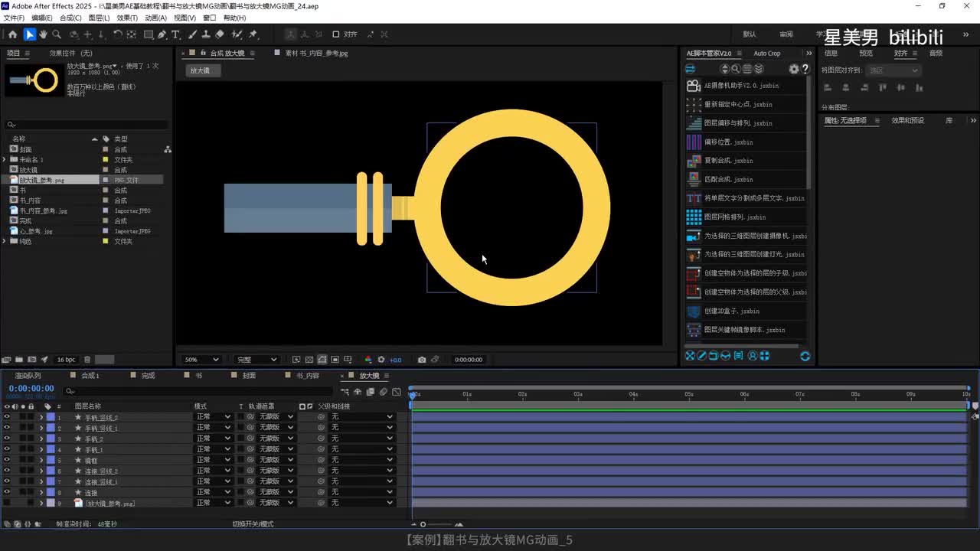This screenshot has width=980, height=551.
Task: Open track matte dropdown for 连接_竖线_2
Action: pyautogui.click(x=276, y=471)
